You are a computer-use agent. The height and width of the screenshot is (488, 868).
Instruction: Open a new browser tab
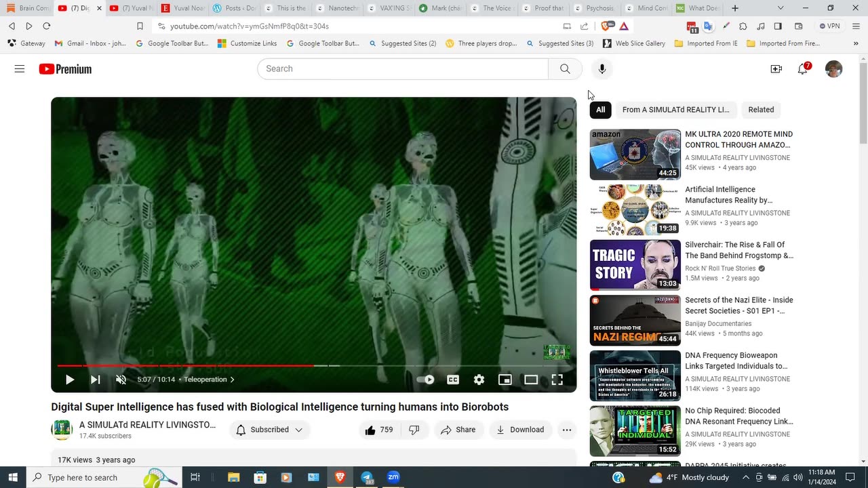pos(735,8)
